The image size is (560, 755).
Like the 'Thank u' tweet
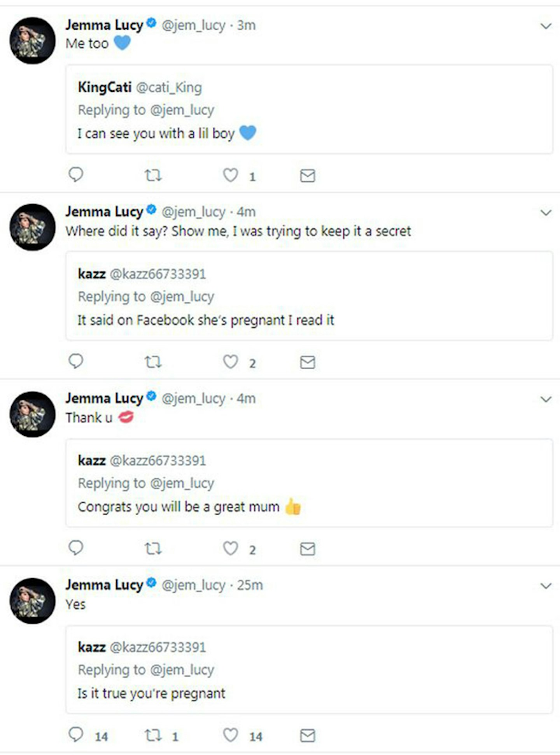[230, 548]
